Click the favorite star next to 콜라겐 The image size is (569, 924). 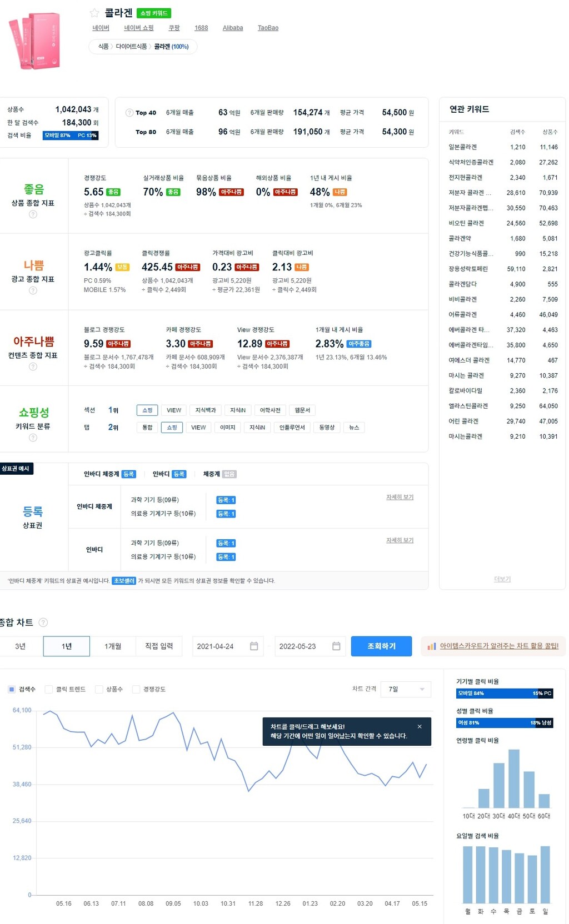coord(94,13)
